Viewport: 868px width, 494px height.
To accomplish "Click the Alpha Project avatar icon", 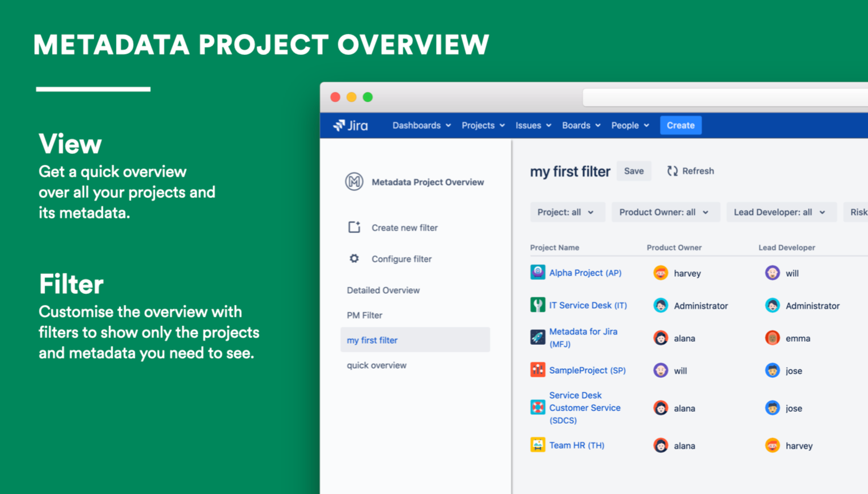I will 538,272.
